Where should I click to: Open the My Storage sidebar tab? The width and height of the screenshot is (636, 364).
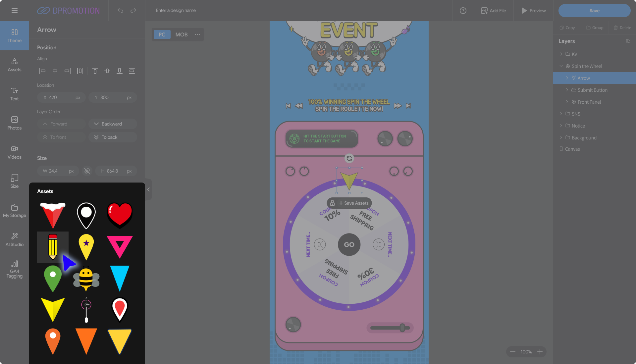tap(14, 210)
